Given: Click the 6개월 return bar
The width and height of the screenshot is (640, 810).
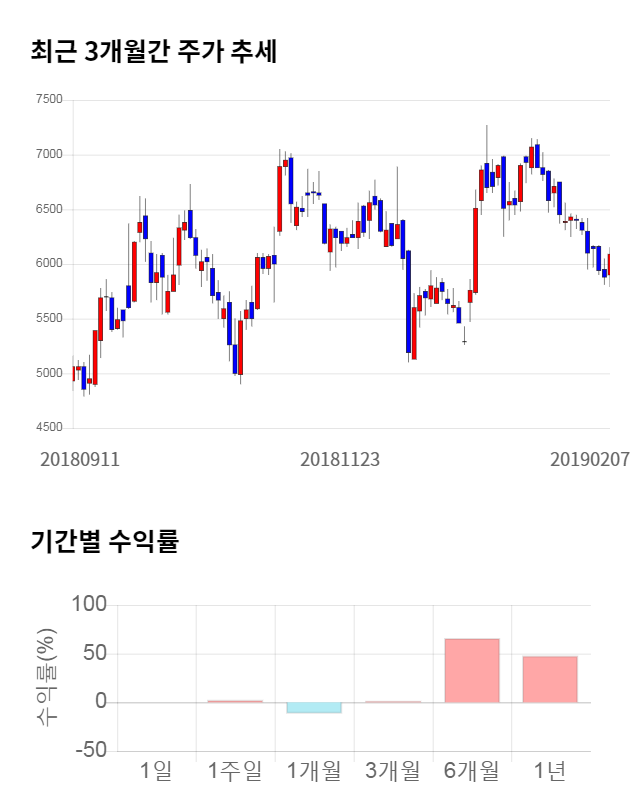Looking at the screenshot, I should coord(471,670).
